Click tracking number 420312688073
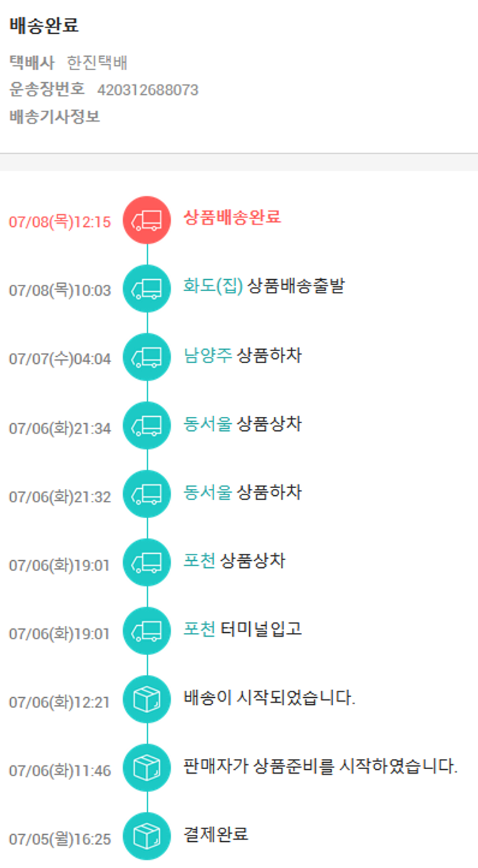478x868 pixels. (148, 90)
